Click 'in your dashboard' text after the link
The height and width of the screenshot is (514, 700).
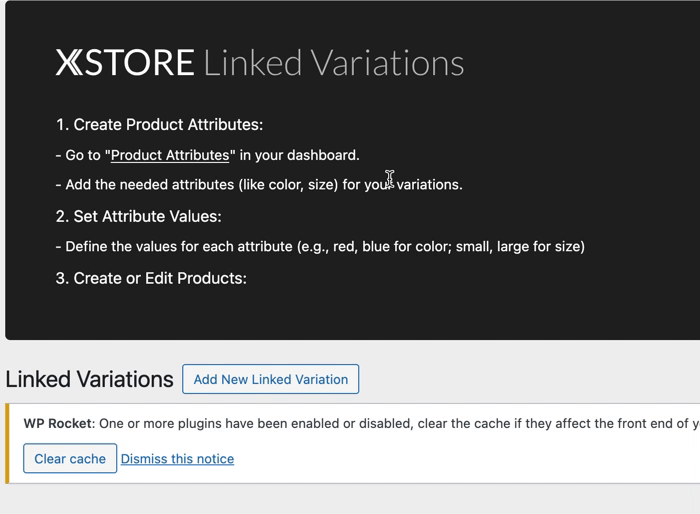299,155
